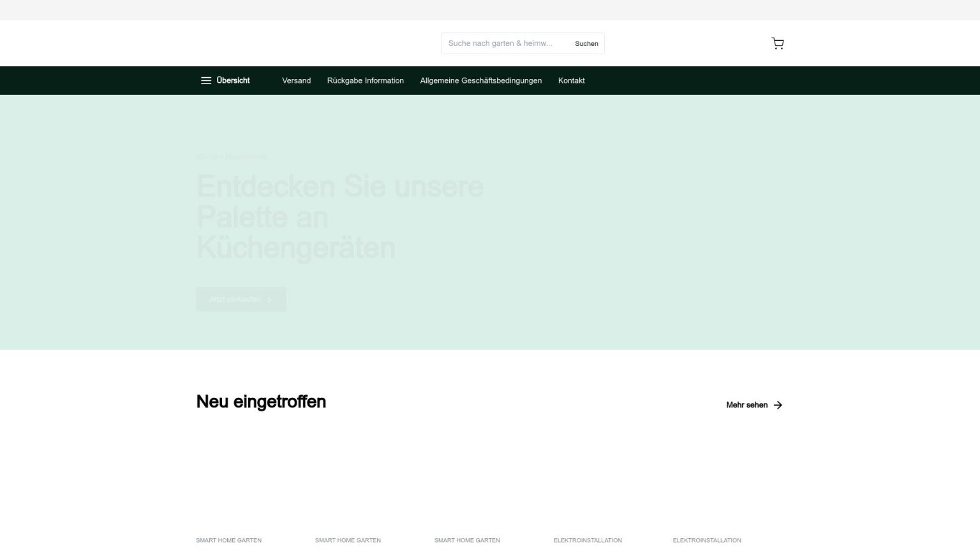This screenshot has height=551, width=980.
Task: Open Allgemeine Geschäftsbedingungen
Action: (480, 80)
